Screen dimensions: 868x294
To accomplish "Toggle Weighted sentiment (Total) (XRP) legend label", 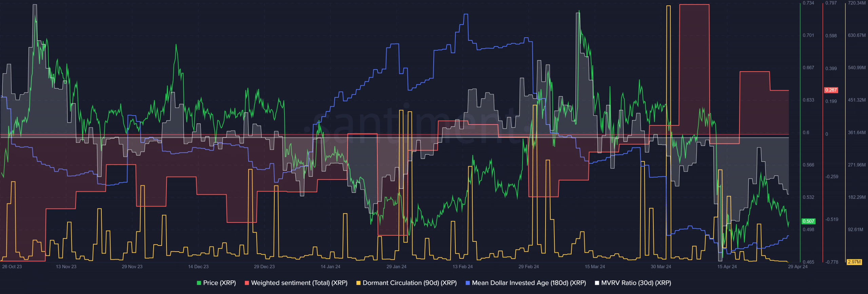I will click(x=299, y=283).
